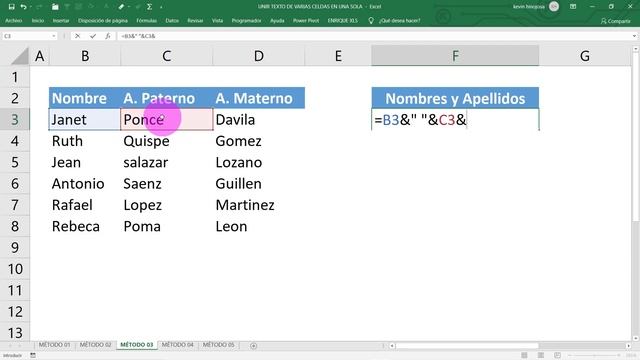The width and height of the screenshot is (640, 360).
Task: Open the Vista ribbon tab
Action: pyautogui.click(x=217, y=20)
